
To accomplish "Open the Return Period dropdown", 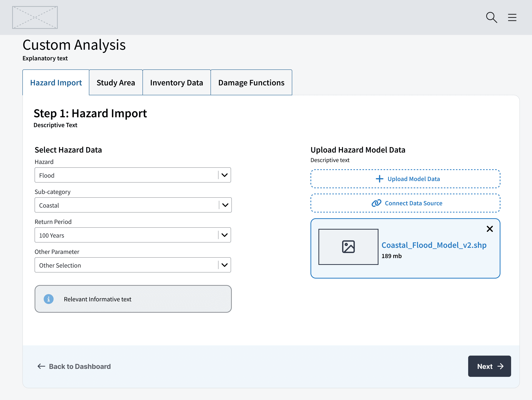I will point(133,235).
